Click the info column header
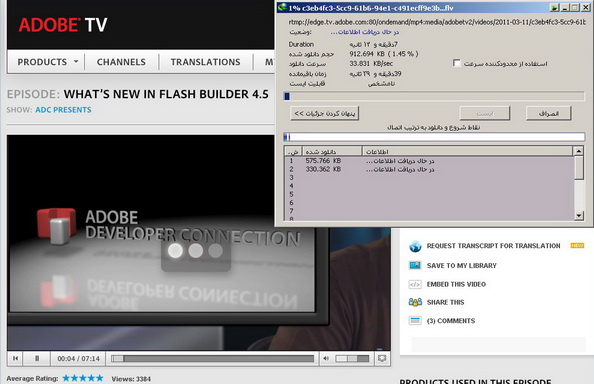This screenshot has width=594, height=384. click(x=467, y=151)
